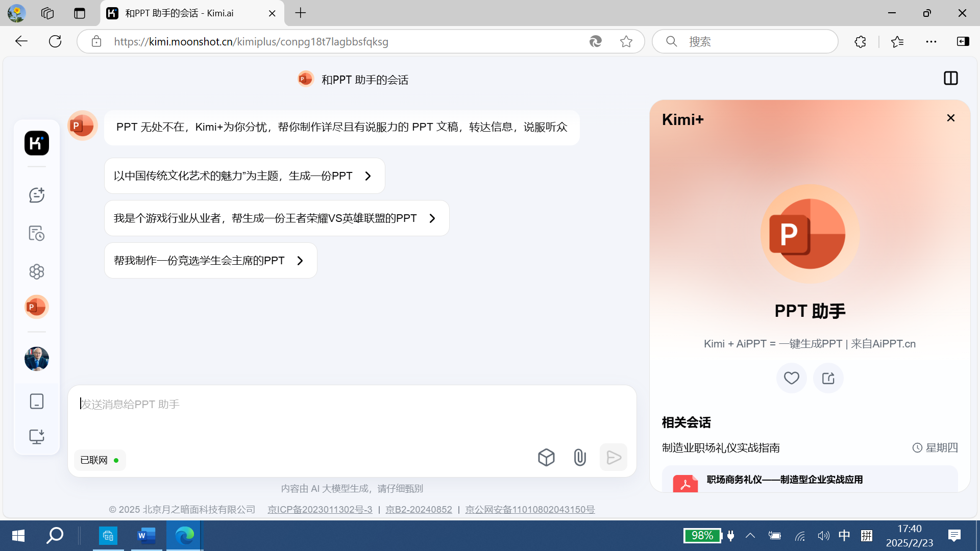
Task: Open the browser extensions puzzle icon
Action: (860, 41)
